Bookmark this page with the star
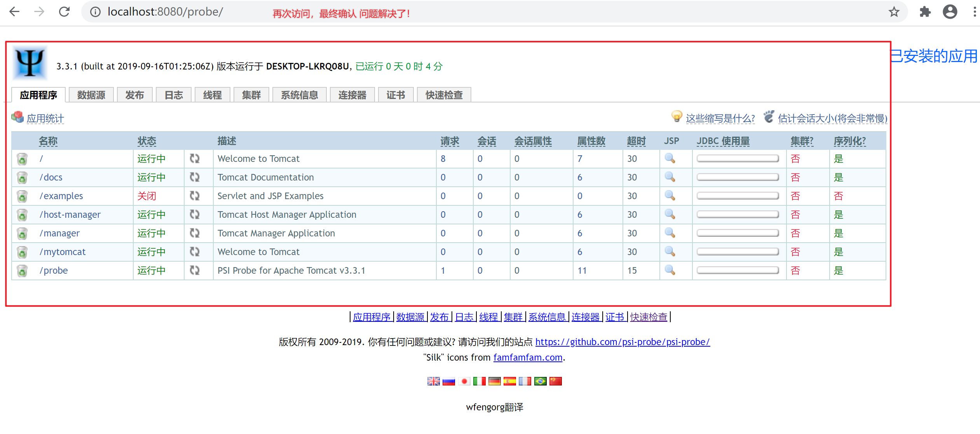This screenshot has height=434, width=980. coord(894,12)
